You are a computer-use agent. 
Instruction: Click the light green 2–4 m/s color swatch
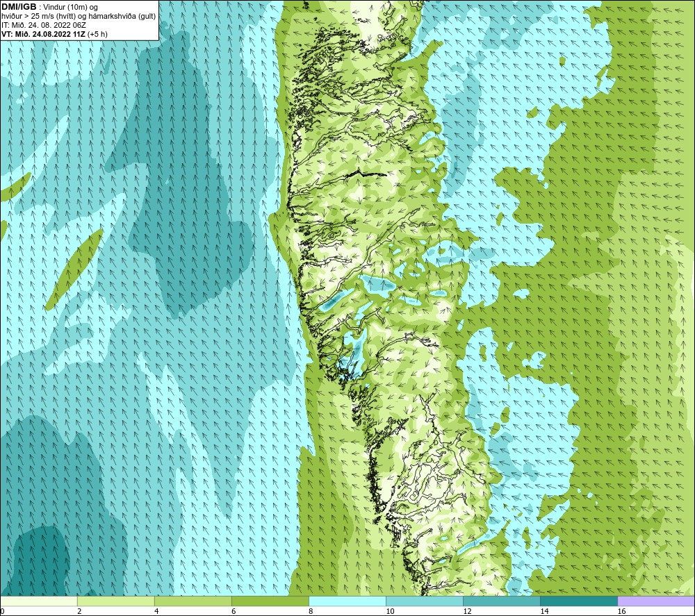[x=115, y=601]
